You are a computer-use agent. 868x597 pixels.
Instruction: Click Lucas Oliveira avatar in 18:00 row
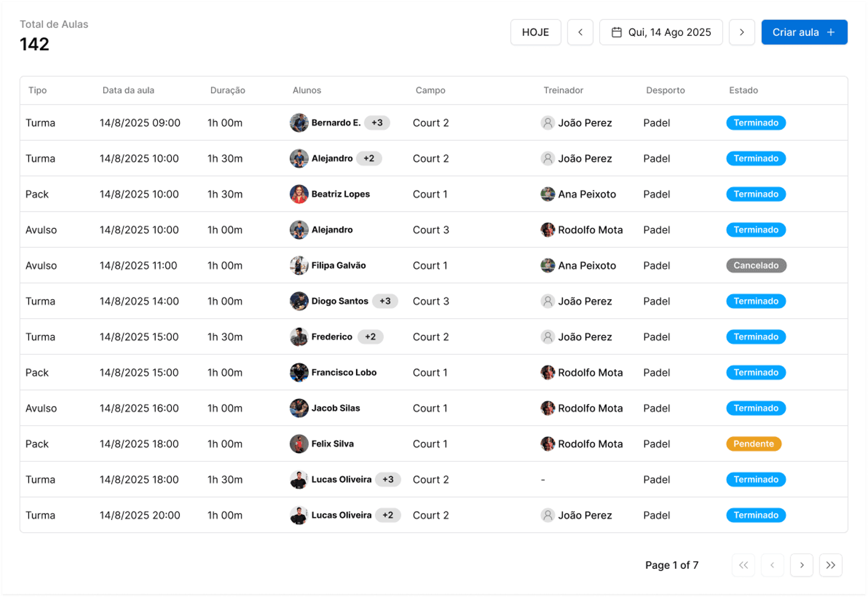[x=299, y=479]
